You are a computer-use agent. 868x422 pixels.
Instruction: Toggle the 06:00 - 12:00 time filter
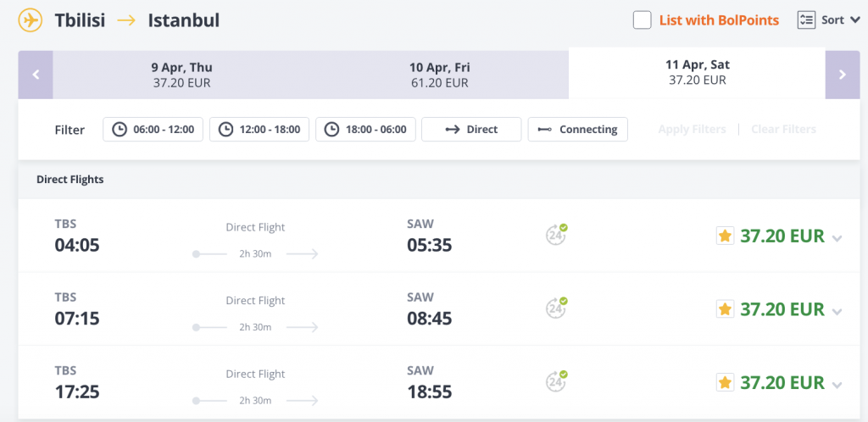[x=153, y=130]
